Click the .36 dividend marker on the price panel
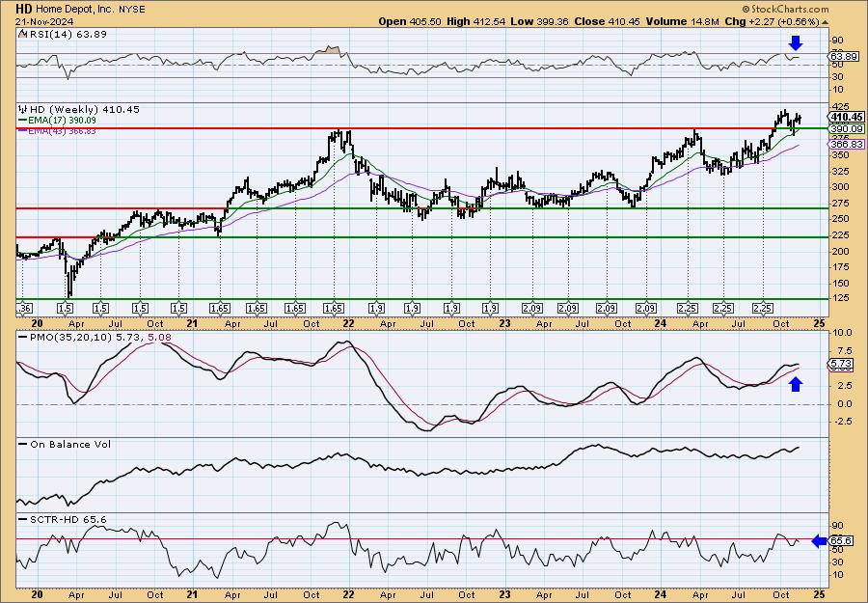 coord(22,308)
